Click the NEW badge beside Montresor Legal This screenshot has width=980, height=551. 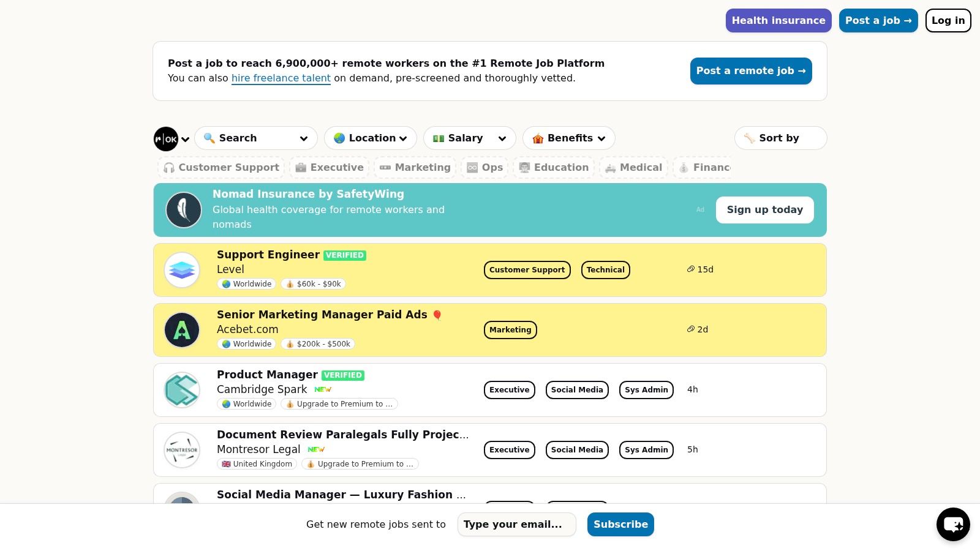point(316,449)
